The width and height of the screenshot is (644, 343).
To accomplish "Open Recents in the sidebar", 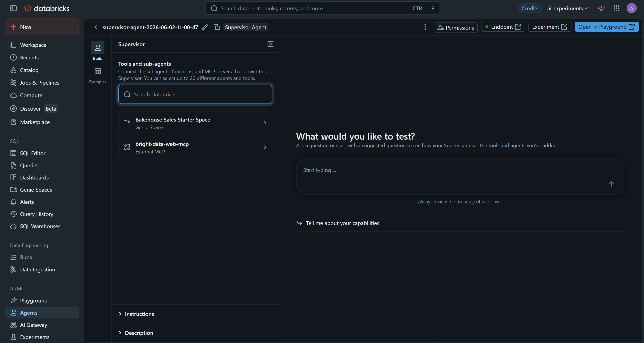I will pos(42,57).
